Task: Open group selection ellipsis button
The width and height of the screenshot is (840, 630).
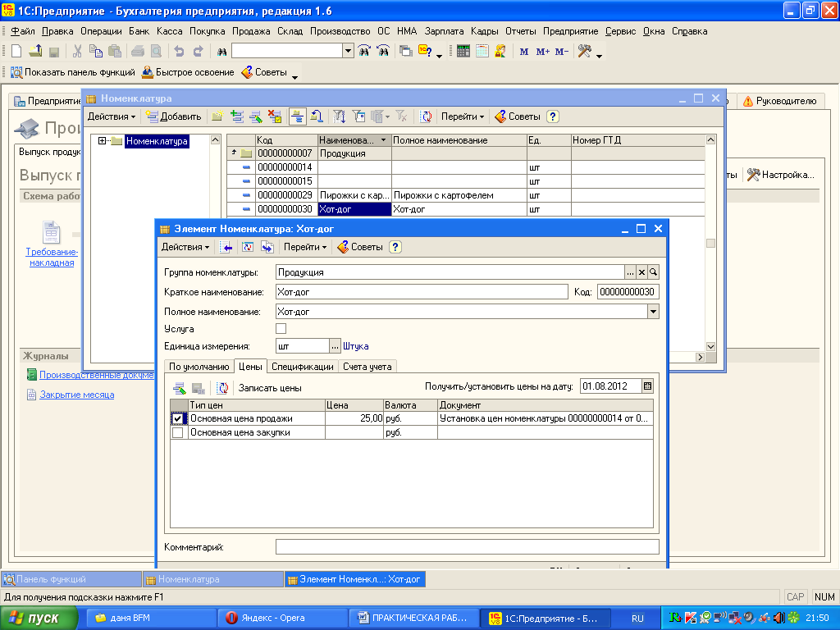Action: coord(631,272)
